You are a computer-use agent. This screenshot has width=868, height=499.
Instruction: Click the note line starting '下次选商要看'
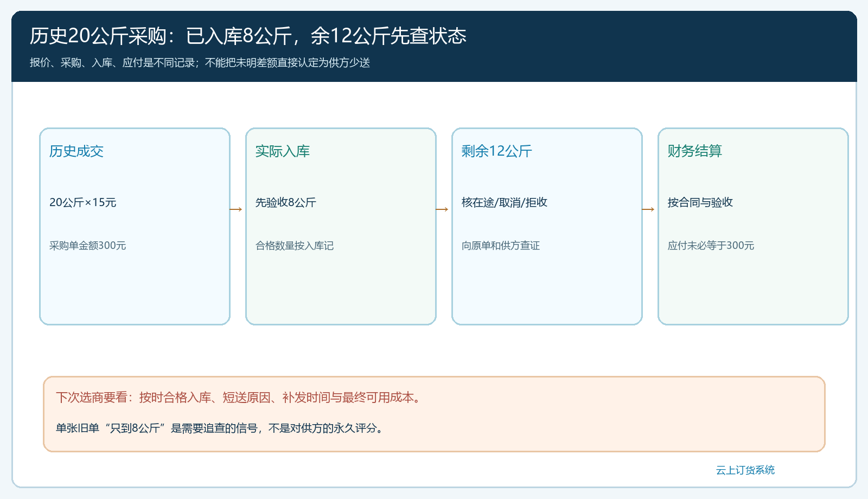pos(239,398)
